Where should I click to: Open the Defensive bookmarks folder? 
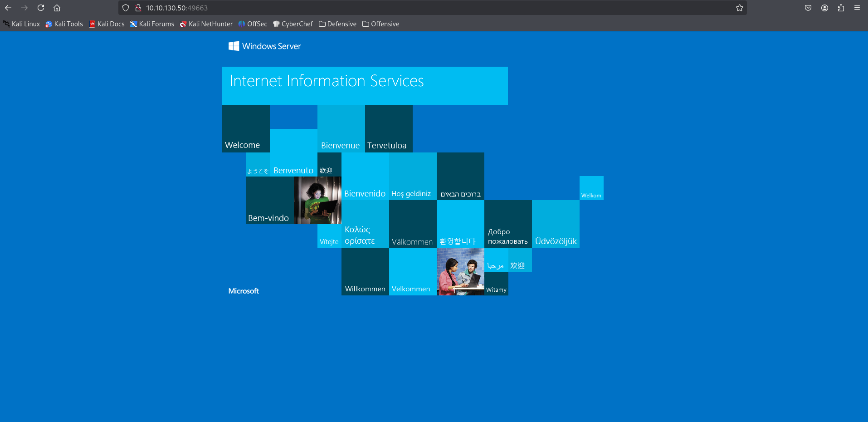click(x=337, y=24)
